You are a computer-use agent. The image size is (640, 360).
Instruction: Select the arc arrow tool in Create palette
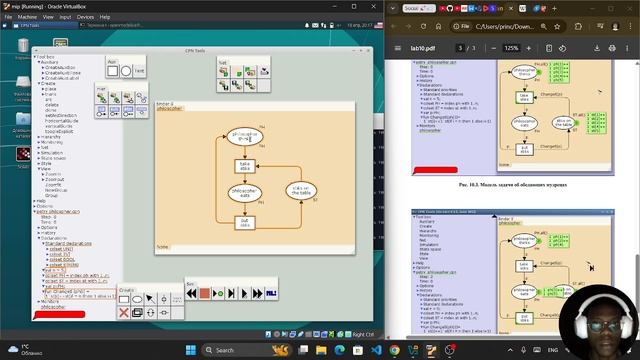(x=150, y=300)
